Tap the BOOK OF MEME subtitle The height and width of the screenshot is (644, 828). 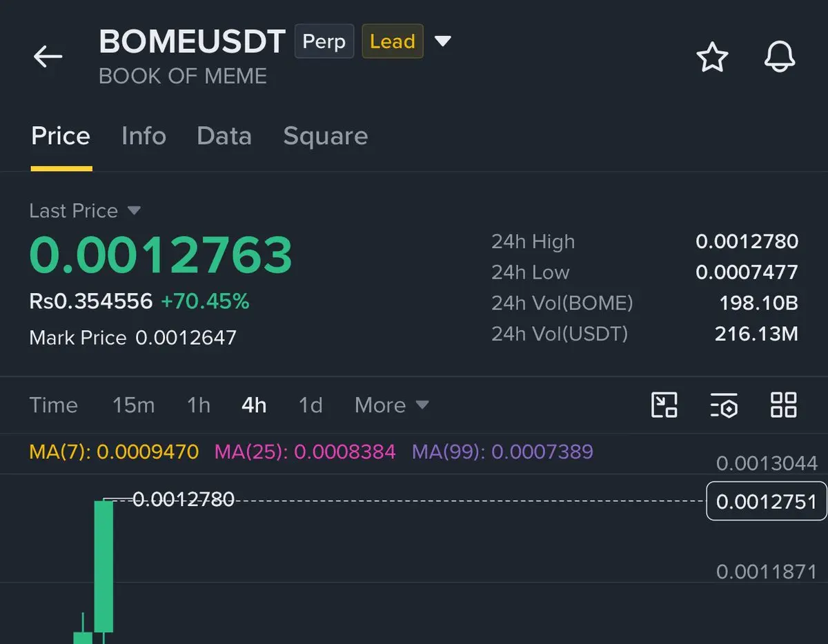click(x=183, y=76)
